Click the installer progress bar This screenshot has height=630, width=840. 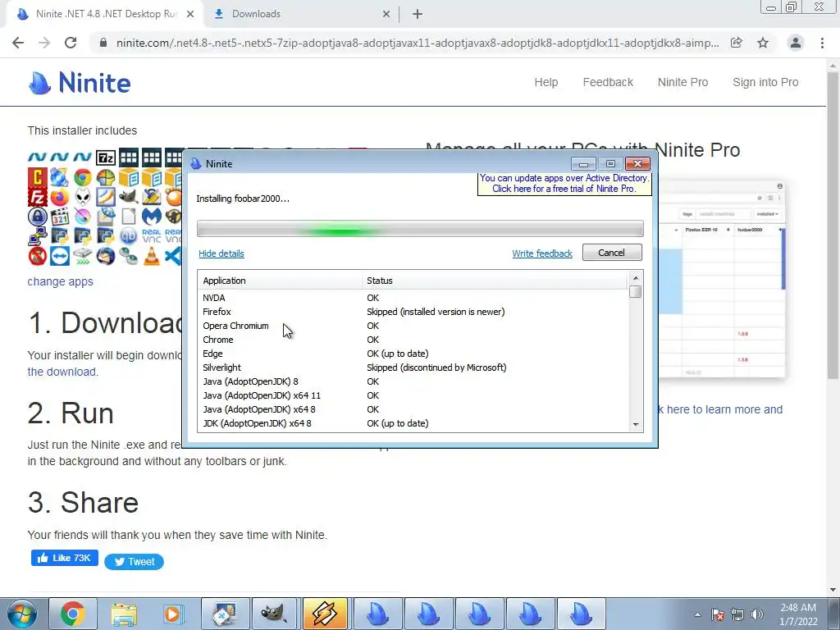point(420,229)
